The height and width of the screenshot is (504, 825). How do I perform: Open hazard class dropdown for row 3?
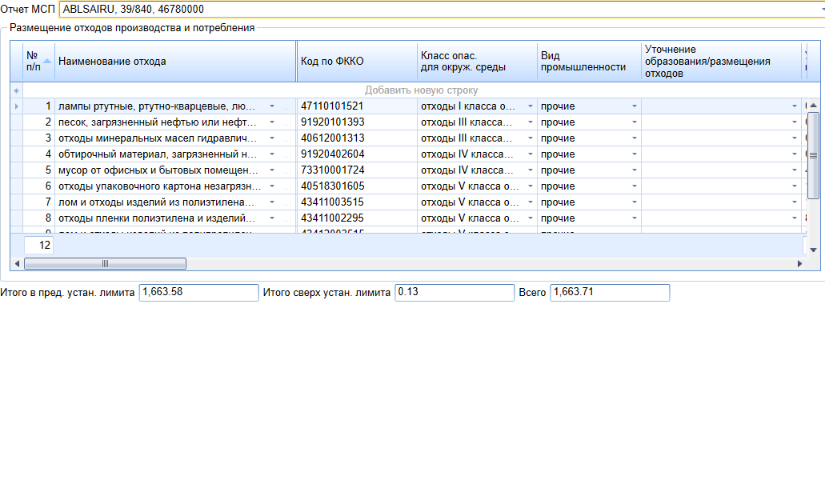[529, 138]
